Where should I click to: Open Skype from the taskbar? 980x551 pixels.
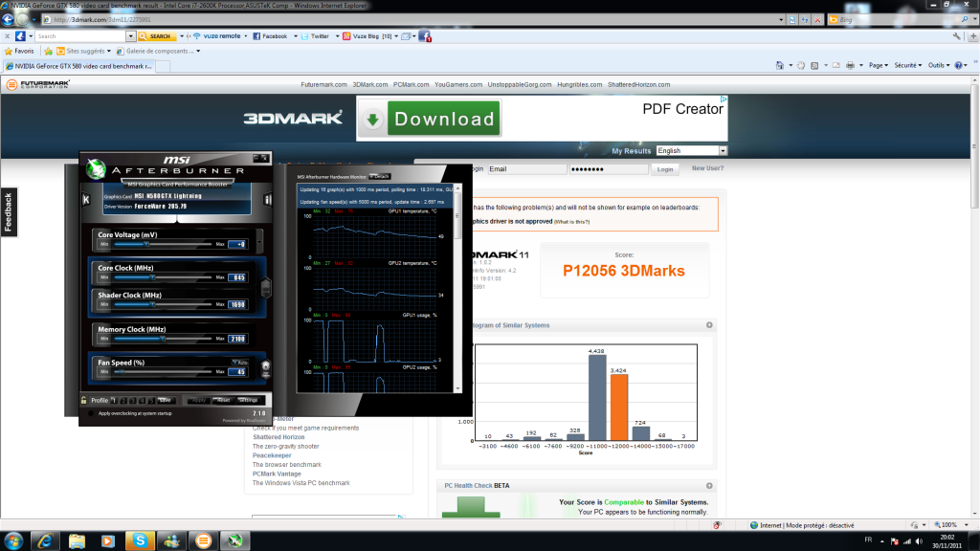[140, 540]
